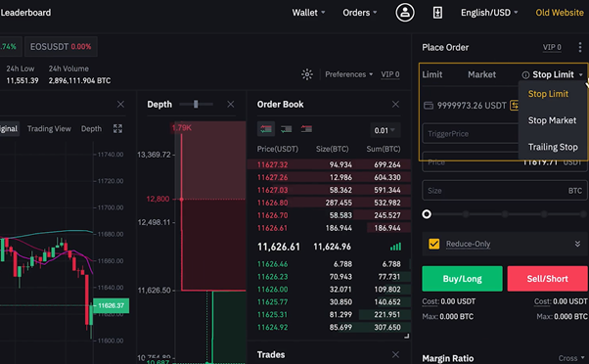Open the user account profile icon
The width and height of the screenshot is (589, 364).
click(405, 13)
